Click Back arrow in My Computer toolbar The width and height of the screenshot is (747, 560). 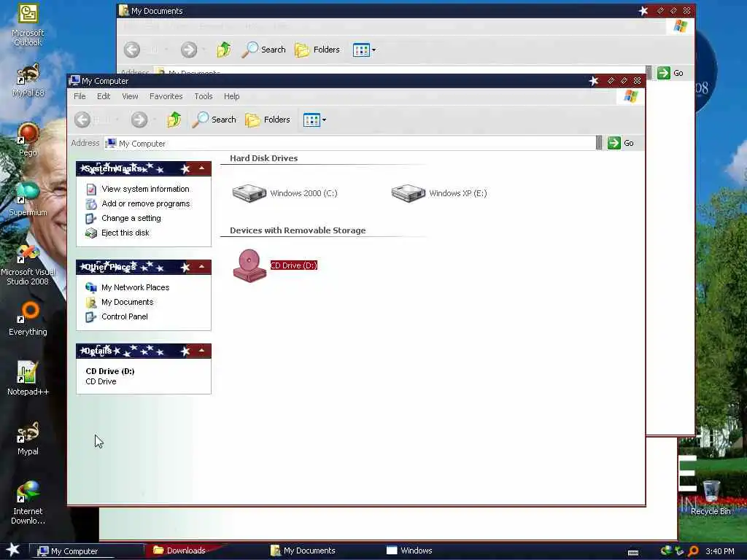[x=82, y=120]
